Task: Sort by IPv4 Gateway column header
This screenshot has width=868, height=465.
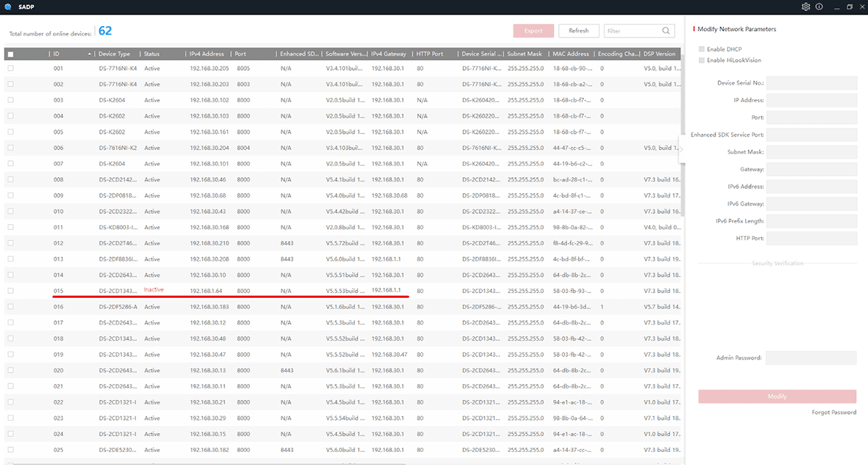Action: point(390,54)
